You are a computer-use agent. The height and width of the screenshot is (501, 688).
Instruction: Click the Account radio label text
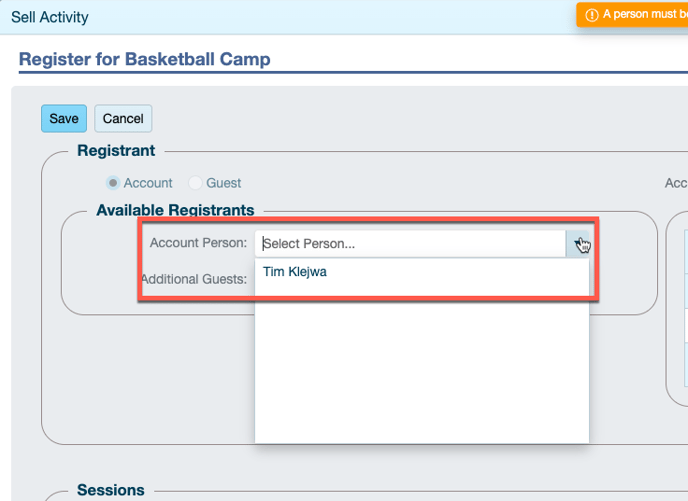pyautogui.click(x=148, y=183)
